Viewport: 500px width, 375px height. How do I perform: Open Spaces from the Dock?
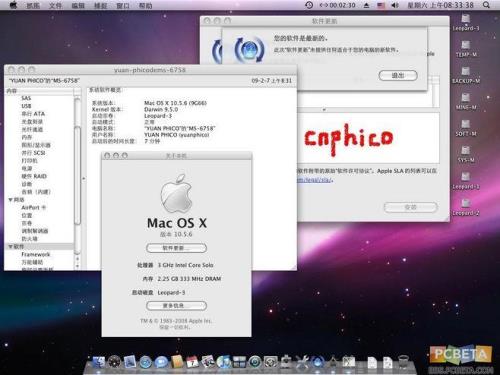coord(239,362)
